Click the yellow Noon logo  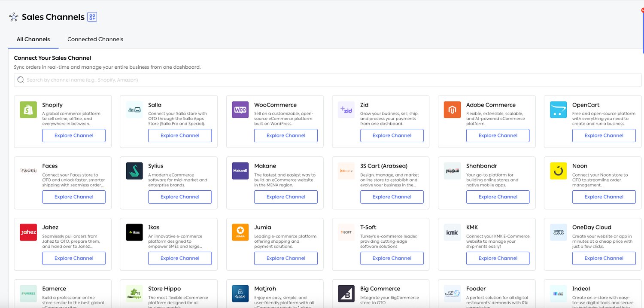[x=559, y=171]
